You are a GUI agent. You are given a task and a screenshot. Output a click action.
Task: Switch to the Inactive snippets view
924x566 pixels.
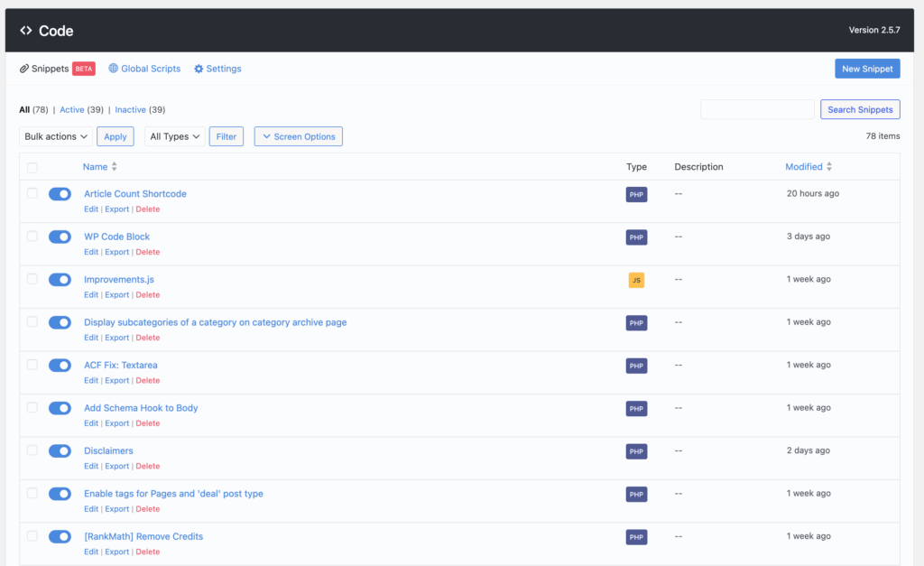(x=130, y=110)
